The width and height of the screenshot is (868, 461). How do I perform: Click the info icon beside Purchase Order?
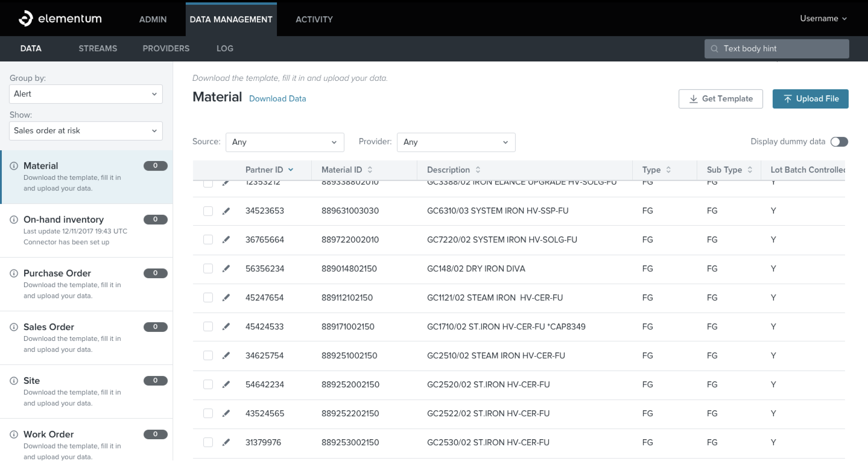[x=14, y=273]
